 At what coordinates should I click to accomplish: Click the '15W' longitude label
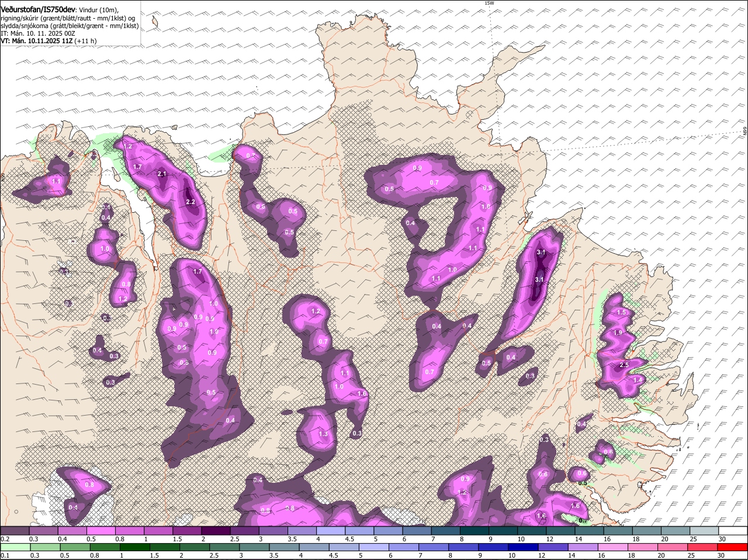coord(489,4)
